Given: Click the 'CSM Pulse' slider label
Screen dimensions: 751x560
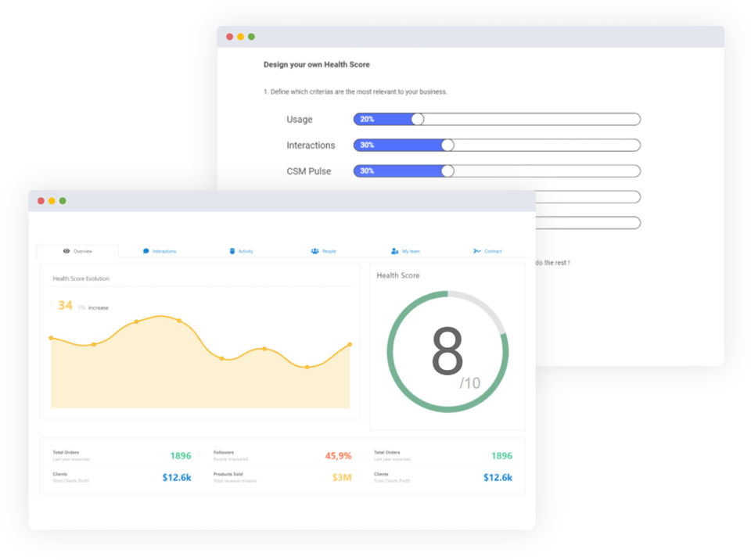Looking at the screenshot, I should pyautogui.click(x=309, y=171).
